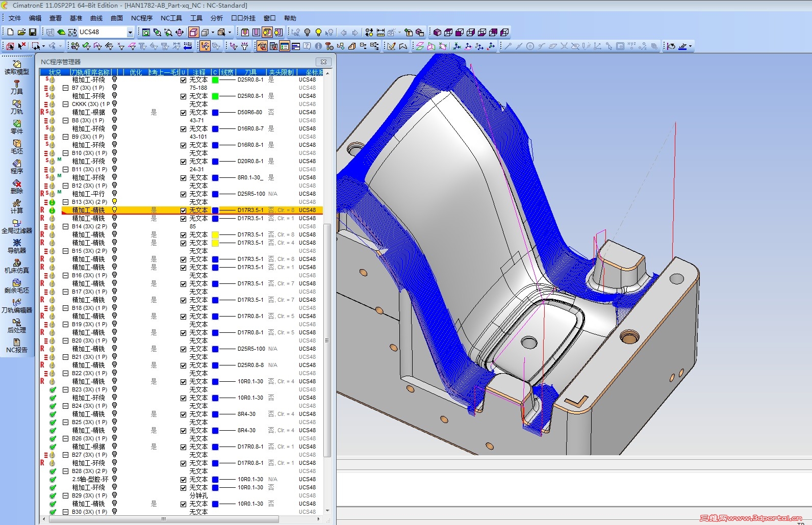Click yellow color swatch on D17R3.5-1 Clr = 8 row under B14

click(x=215, y=235)
